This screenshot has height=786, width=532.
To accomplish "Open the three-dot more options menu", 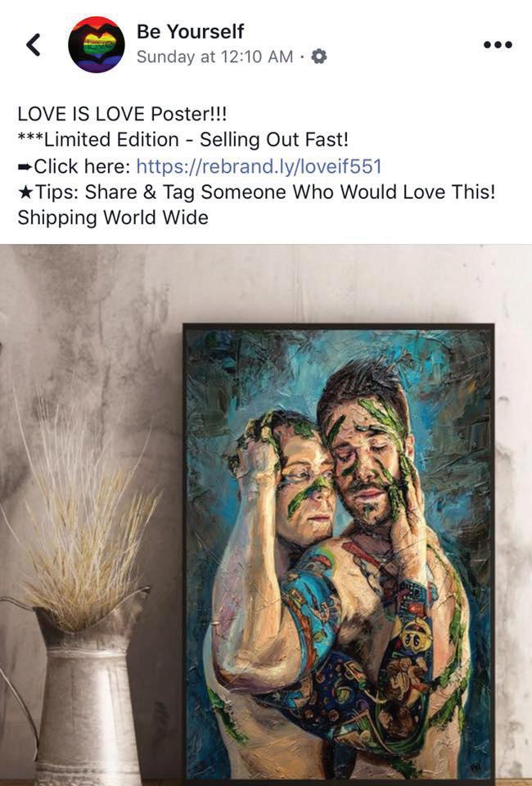I will 498,44.
